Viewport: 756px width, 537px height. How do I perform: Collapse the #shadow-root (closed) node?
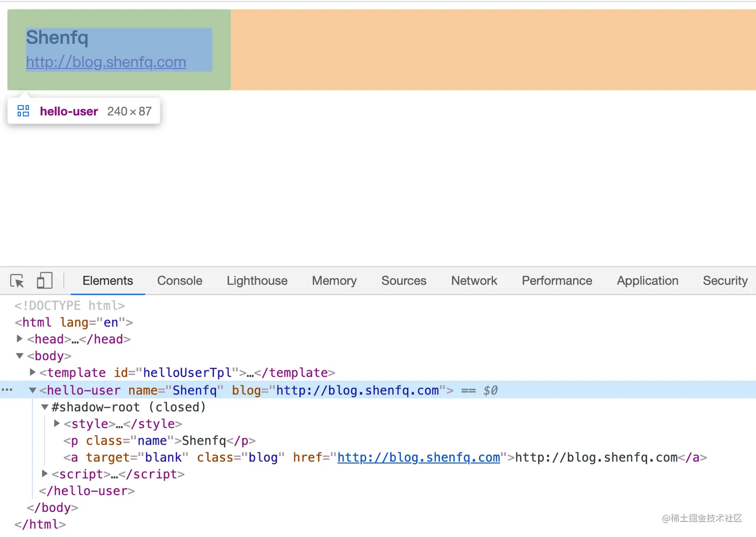pyautogui.click(x=44, y=407)
